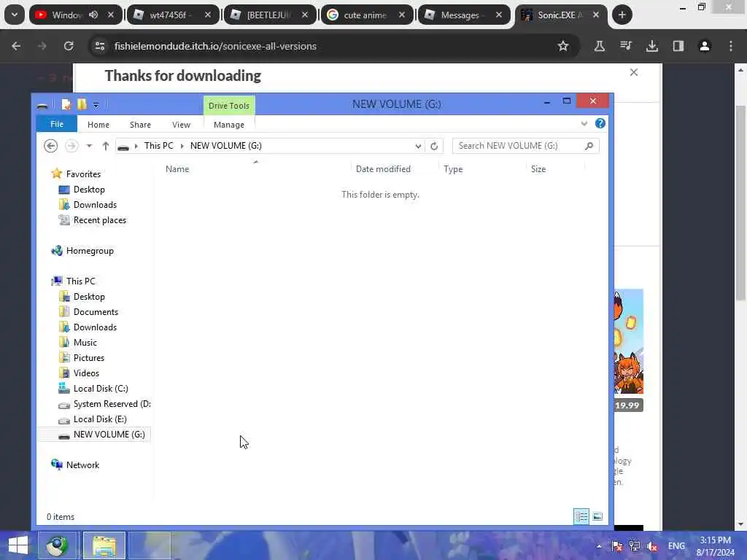The image size is (747, 560).
Task: Sort by the Name column header
Action: [x=177, y=169]
